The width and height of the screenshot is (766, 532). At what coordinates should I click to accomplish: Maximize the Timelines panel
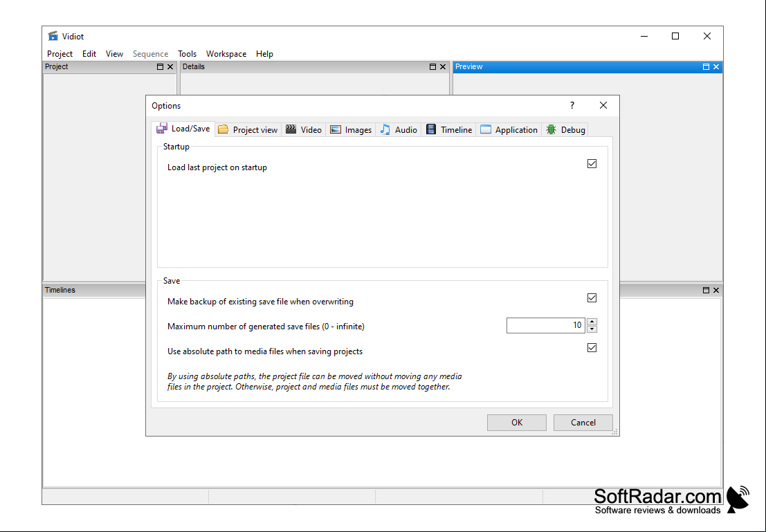click(x=706, y=290)
